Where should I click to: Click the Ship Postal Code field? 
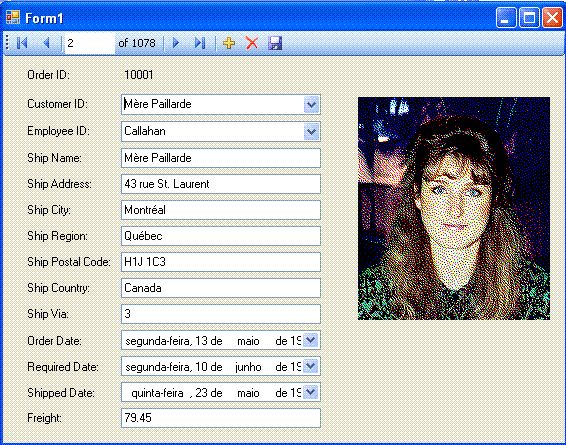point(221,262)
